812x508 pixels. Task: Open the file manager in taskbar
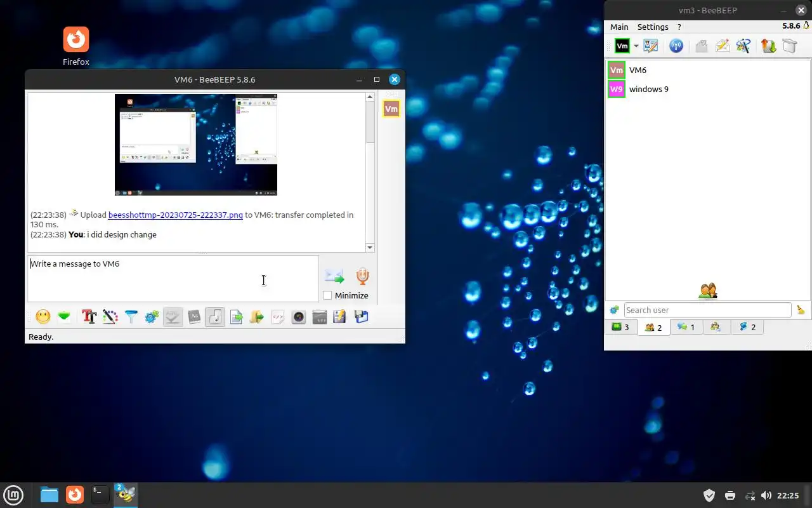coord(49,495)
